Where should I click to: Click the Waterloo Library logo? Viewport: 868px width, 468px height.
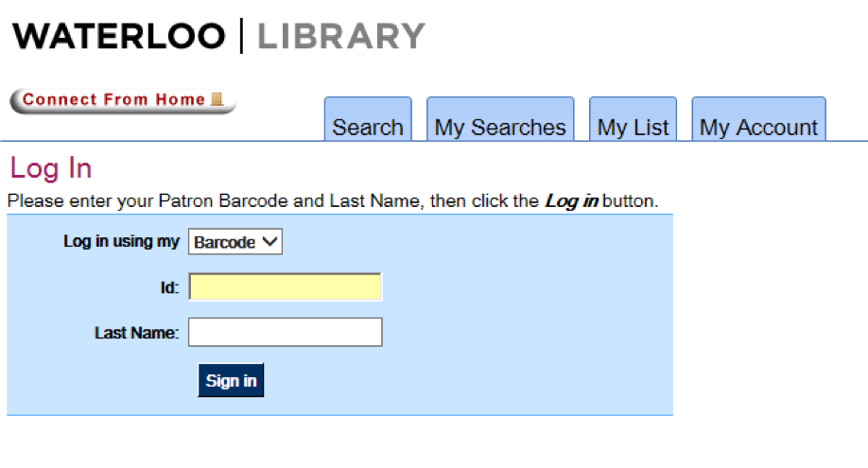(218, 36)
